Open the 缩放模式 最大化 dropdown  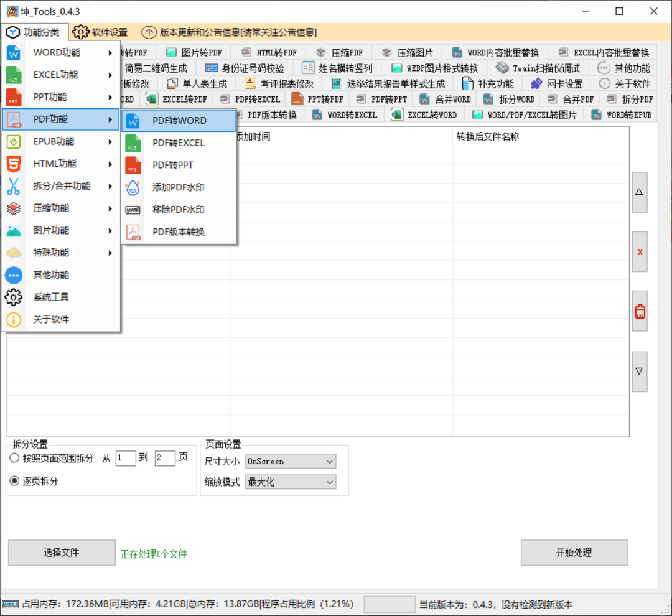pyautogui.click(x=291, y=482)
